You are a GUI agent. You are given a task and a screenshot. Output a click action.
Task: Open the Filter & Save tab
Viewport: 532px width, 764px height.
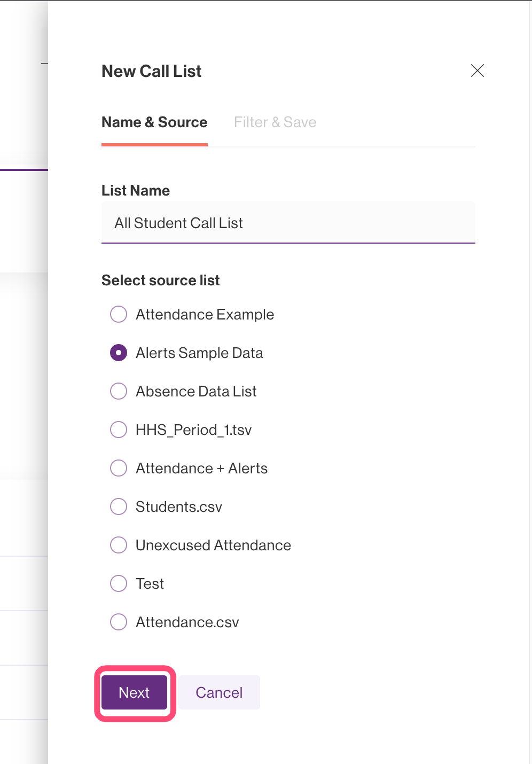[275, 122]
